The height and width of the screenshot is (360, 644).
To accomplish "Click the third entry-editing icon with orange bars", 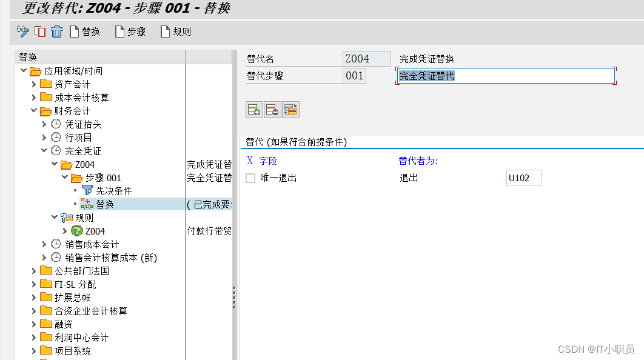I will 290,109.
